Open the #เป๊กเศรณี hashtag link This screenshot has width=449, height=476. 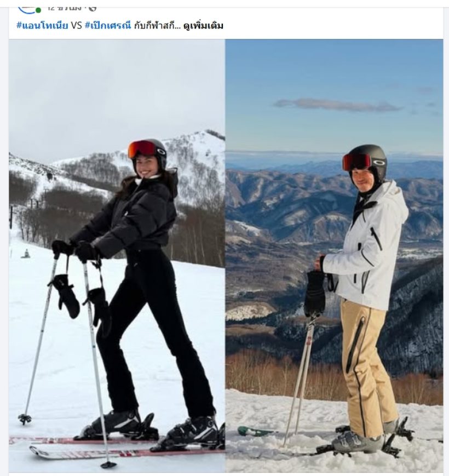tap(108, 26)
